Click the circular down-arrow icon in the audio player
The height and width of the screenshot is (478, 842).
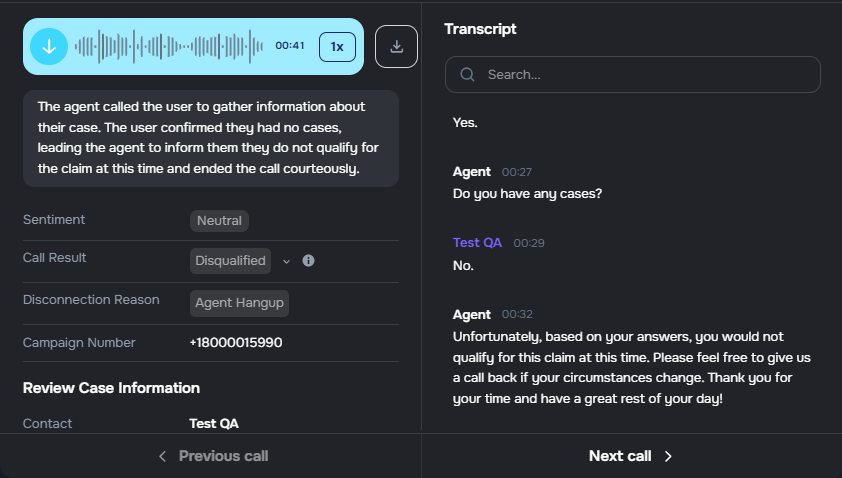coord(49,46)
